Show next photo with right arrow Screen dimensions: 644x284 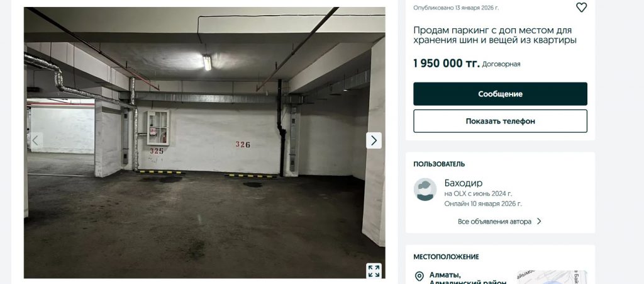(374, 140)
